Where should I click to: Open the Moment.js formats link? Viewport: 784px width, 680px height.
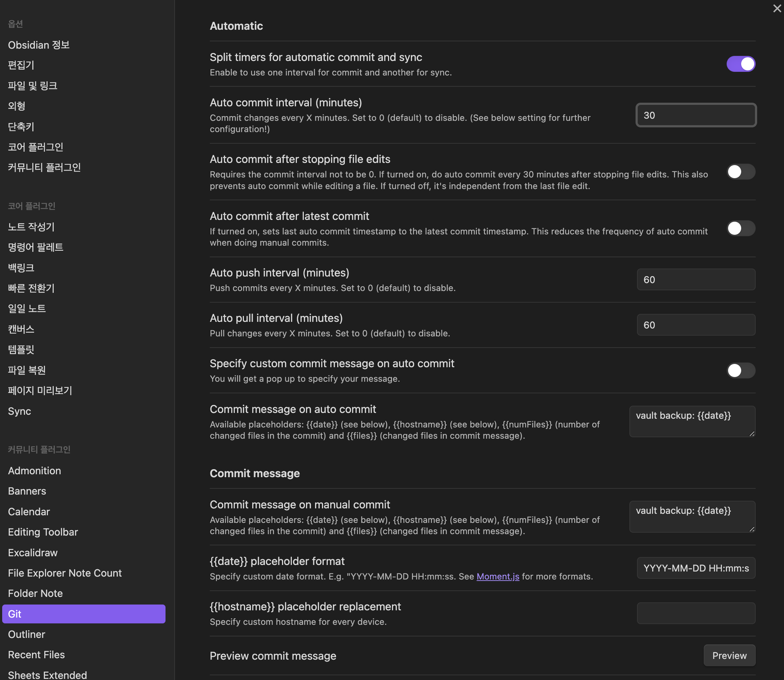click(x=498, y=576)
